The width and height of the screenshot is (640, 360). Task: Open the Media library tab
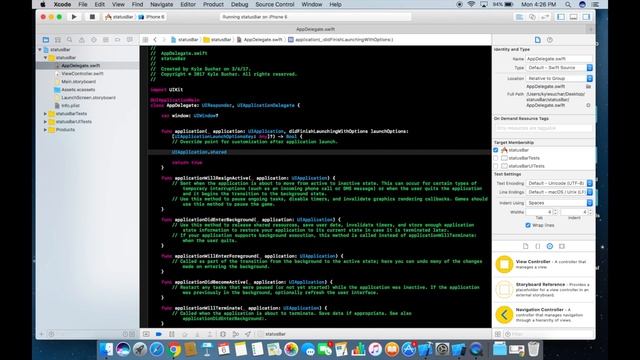(562, 246)
